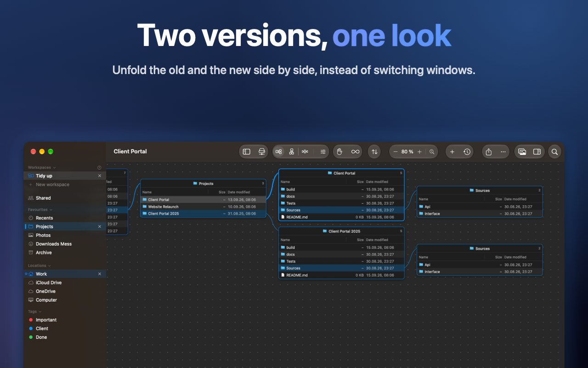This screenshot has height=368, width=588.
Task: Toggle the right inspector panel icon
Action: point(537,152)
